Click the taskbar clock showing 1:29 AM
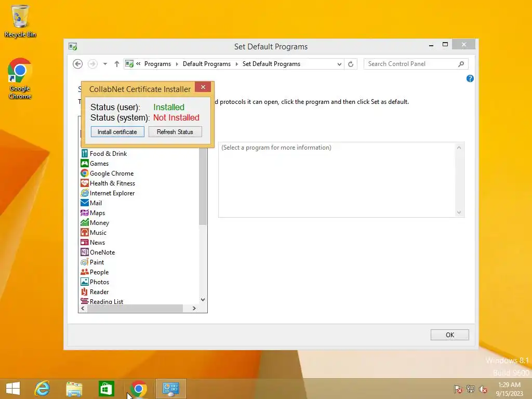Viewport: 532px width, 399px height. (x=509, y=389)
